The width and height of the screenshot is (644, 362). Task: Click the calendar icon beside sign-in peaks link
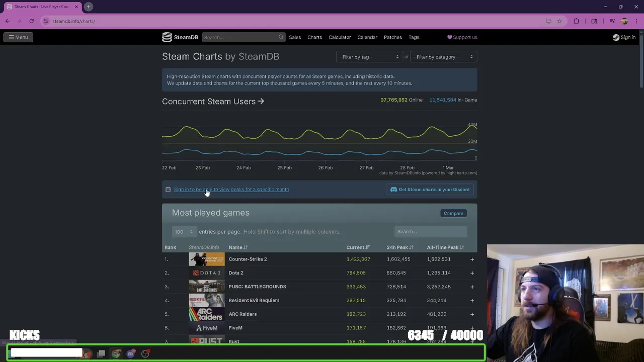168,190
